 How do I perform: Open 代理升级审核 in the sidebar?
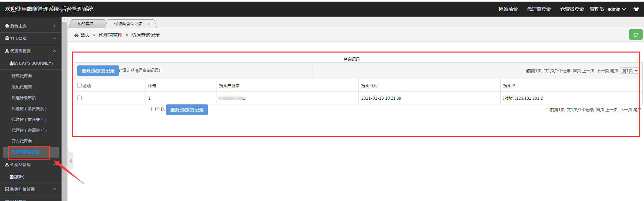24,98
